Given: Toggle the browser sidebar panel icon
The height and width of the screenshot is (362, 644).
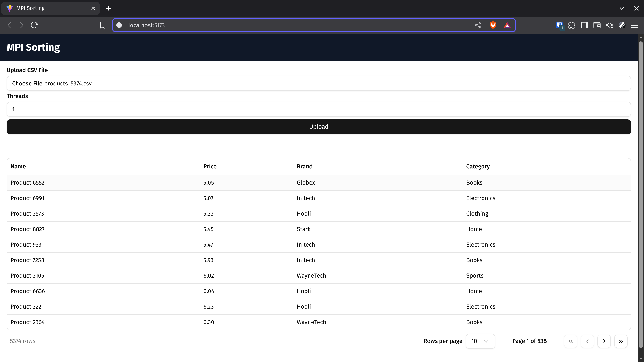Looking at the screenshot, I should click(584, 25).
